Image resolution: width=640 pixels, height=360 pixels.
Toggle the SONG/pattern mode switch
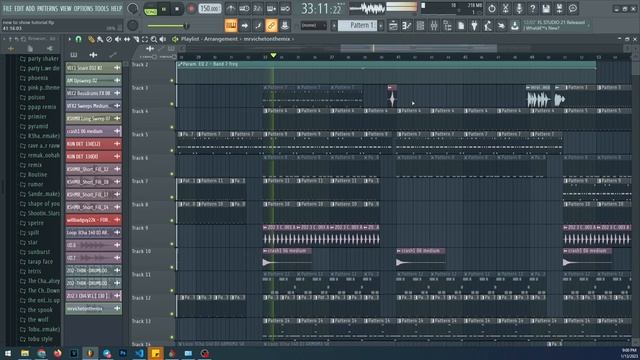coord(151,9)
